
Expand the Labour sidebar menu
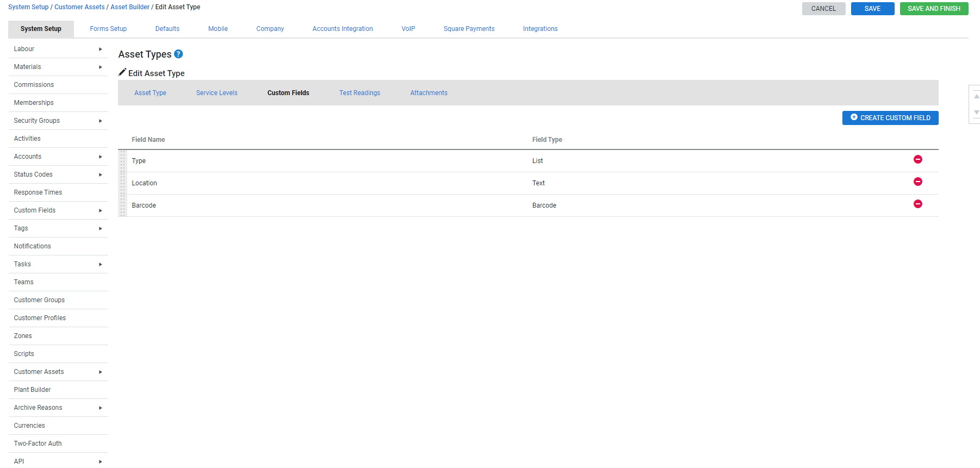click(100, 49)
